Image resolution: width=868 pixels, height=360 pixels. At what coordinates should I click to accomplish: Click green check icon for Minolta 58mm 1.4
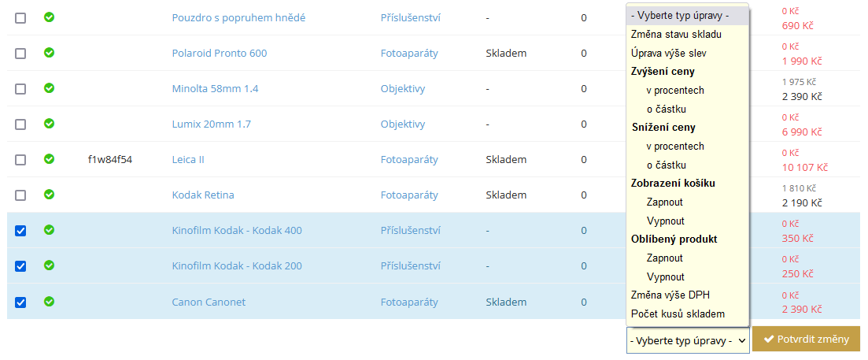(x=50, y=88)
